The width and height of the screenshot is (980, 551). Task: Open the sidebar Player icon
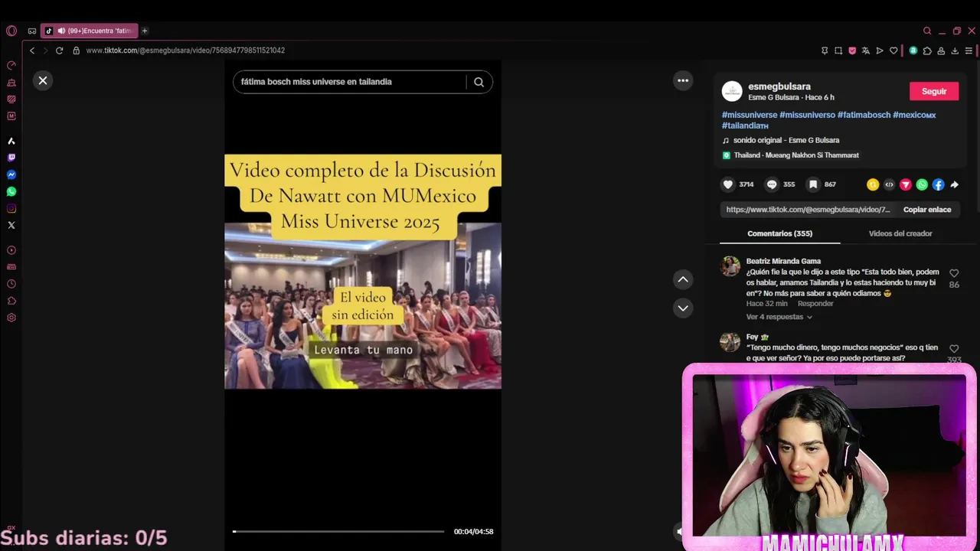point(11,250)
